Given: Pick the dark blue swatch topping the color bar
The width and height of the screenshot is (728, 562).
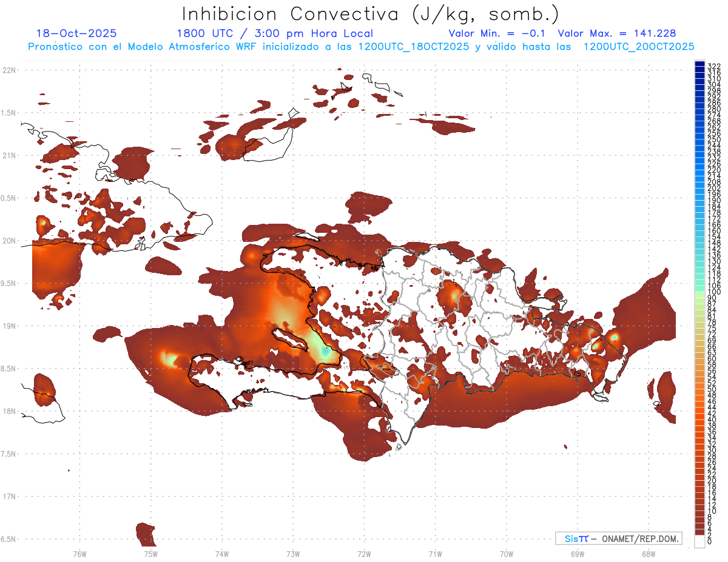Looking at the screenshot, I should [x=700, y=63].
